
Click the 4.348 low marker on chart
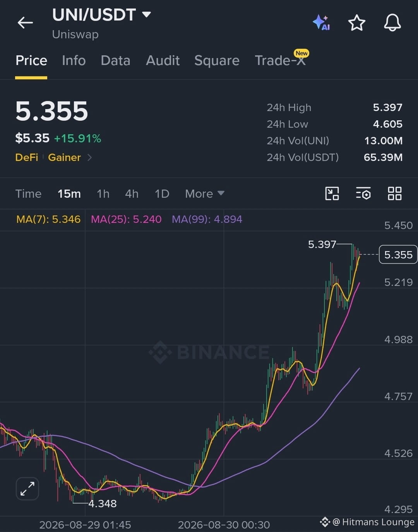pyautogui.click(x=102, y=503)
